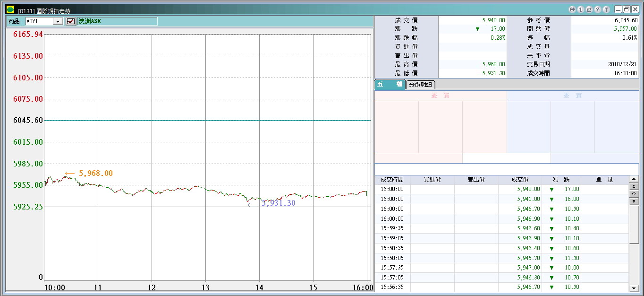Select the trade row priced 5,941.00
644x296 pixels.
click(501, 199)
